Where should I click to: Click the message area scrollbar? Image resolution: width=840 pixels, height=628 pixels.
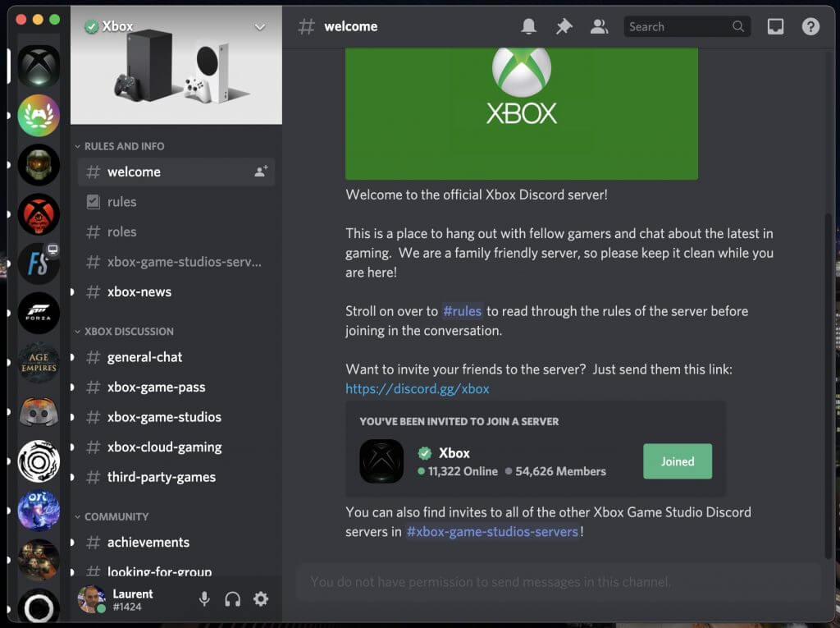pos(829,384)
